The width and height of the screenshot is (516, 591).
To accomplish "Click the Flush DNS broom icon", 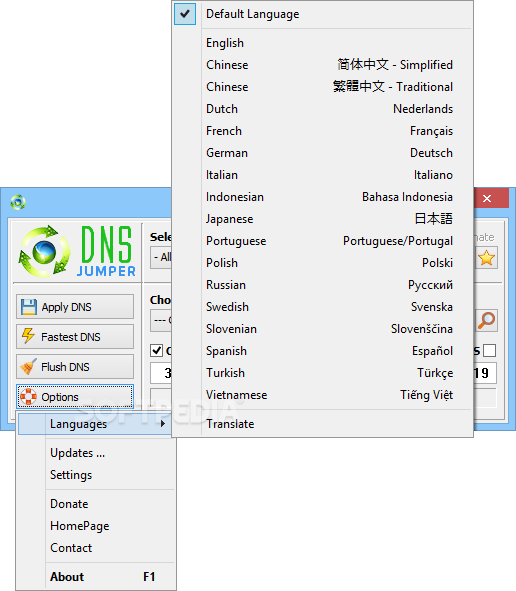I will click(x=28, y=366).
